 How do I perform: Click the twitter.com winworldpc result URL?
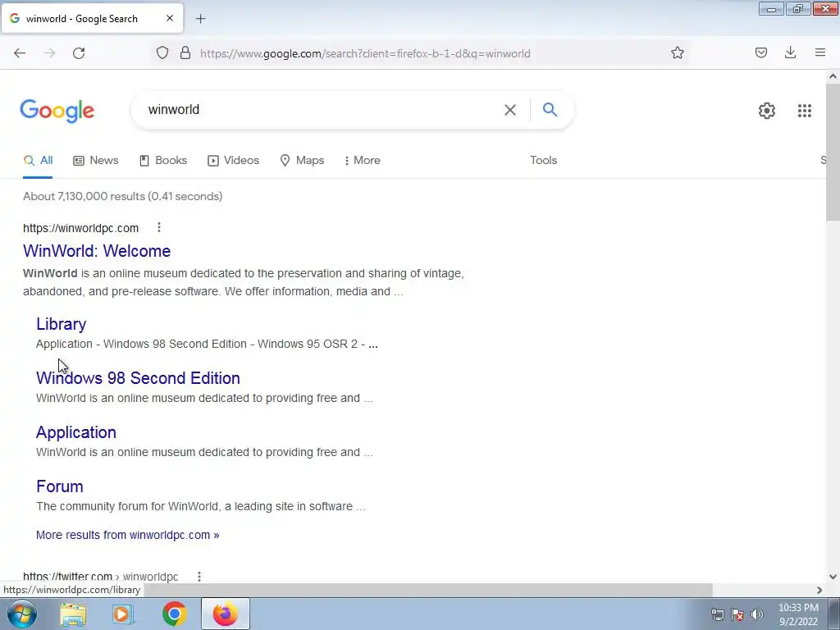point(101,577)
